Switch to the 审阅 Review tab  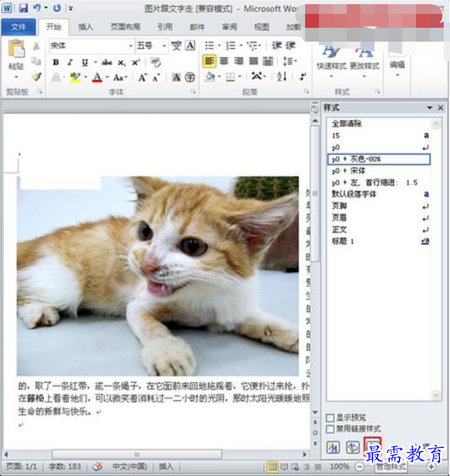(x=230, y=27)
